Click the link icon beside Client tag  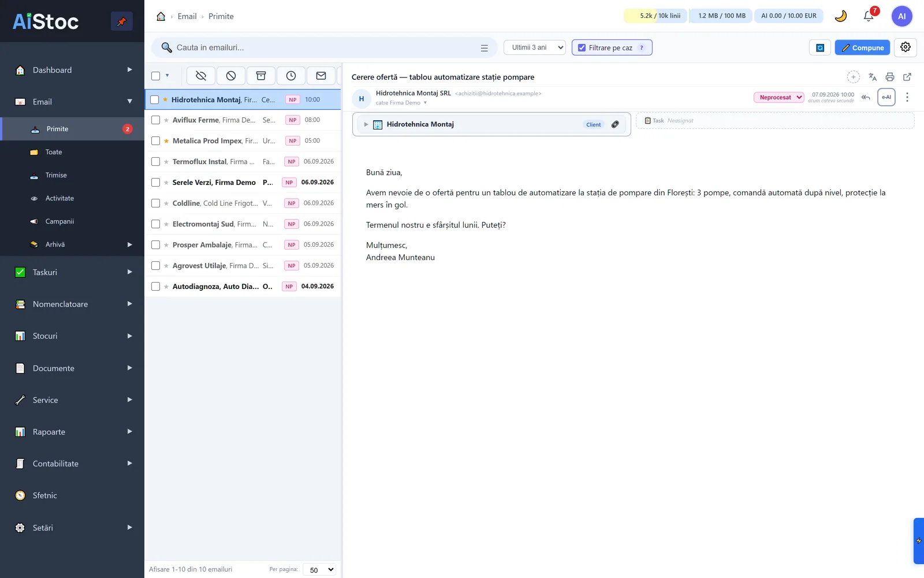[615, 124]
